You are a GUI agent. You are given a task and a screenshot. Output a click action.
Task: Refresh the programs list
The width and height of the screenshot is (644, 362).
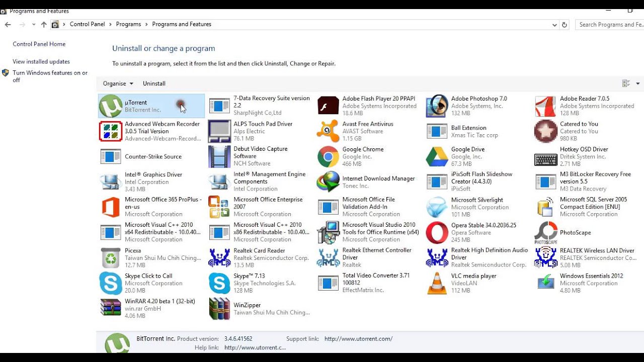565,25
